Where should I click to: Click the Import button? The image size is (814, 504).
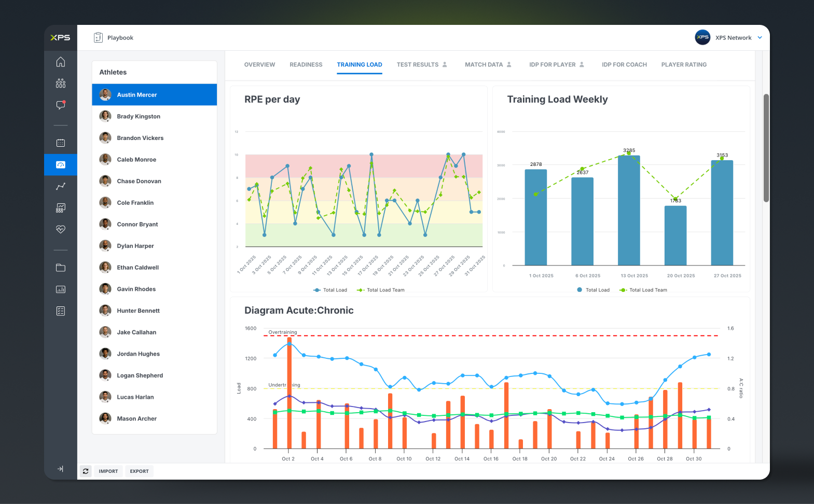tap(108, 471)
